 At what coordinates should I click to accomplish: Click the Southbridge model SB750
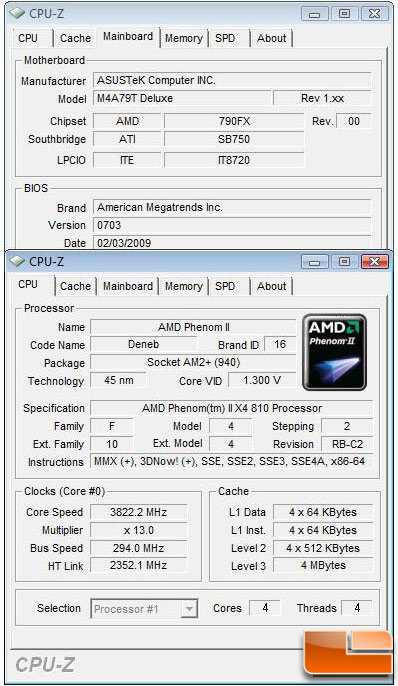234,140
